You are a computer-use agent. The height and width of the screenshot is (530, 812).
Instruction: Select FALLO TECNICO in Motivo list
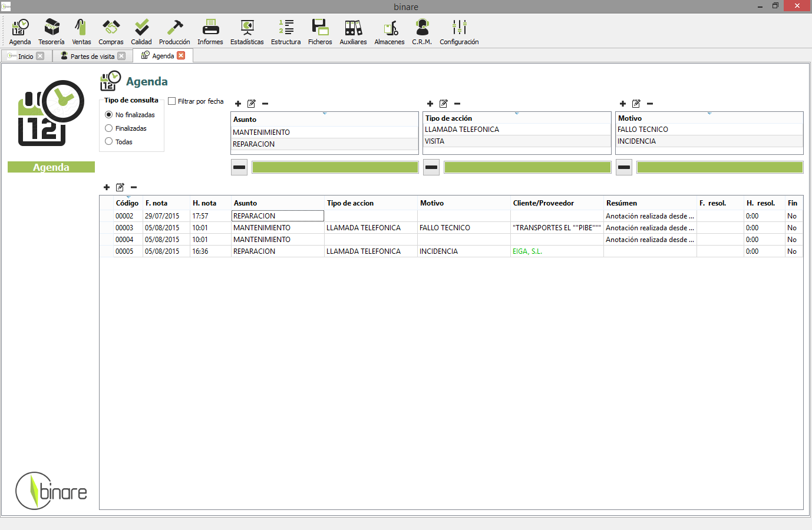709,130
